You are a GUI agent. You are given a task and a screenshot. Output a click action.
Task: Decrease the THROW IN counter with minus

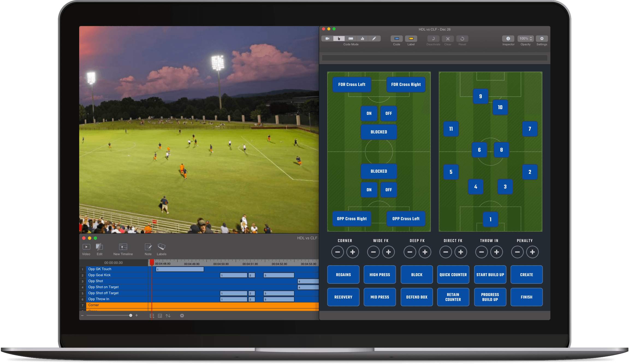pyautogui.click(x=481, y=252)
